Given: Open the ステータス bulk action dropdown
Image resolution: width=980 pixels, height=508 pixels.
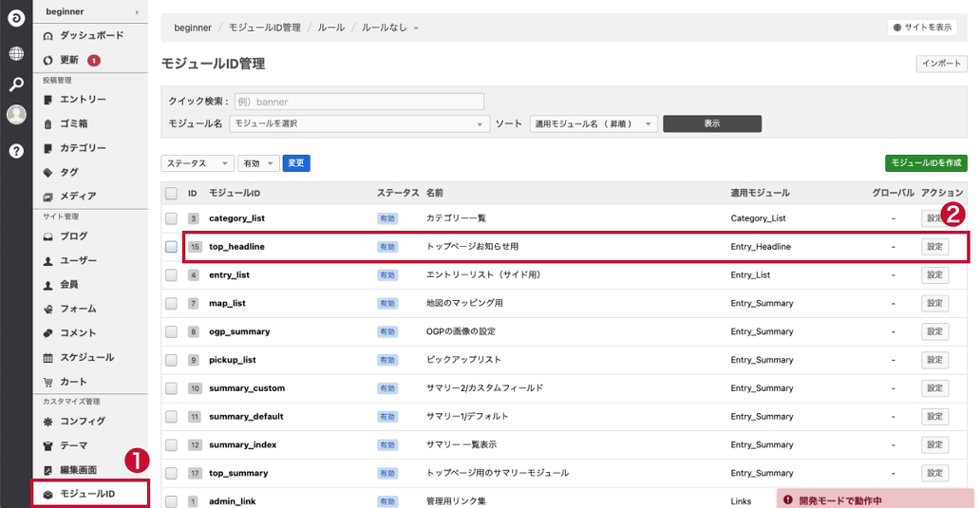Looking at the screenshot, I should pyautogui.click(x=198, y=163).
